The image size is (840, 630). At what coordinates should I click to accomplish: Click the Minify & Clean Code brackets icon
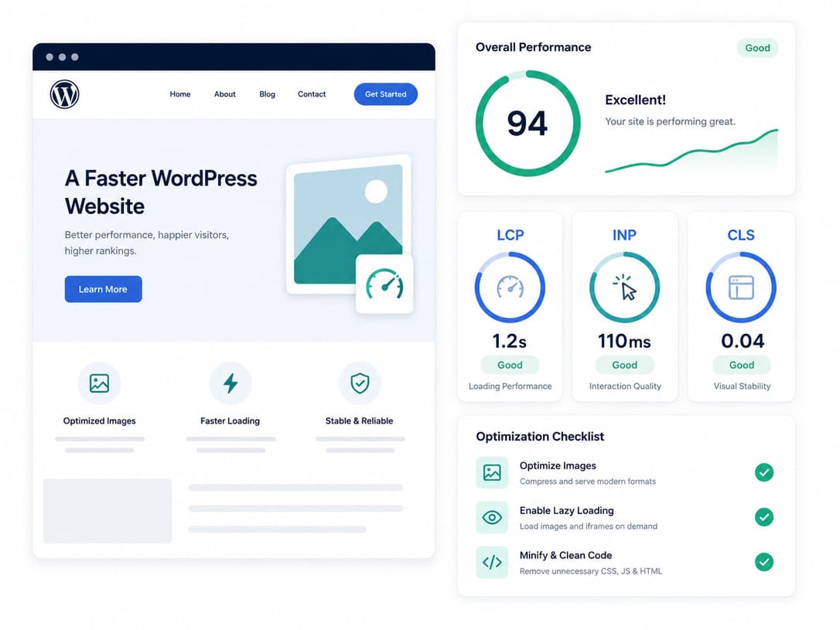(492, 562)
